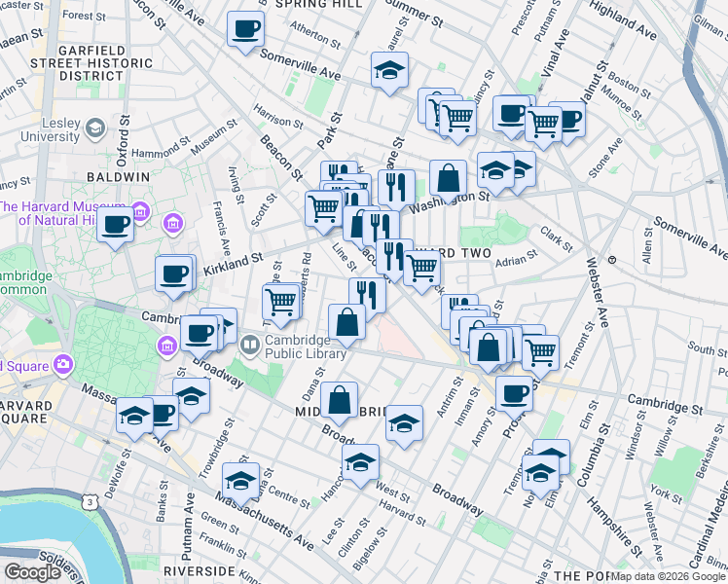Screen dimensions: 728x584
Task: Click the Garfield Street Historic District label
Action: 91,63
